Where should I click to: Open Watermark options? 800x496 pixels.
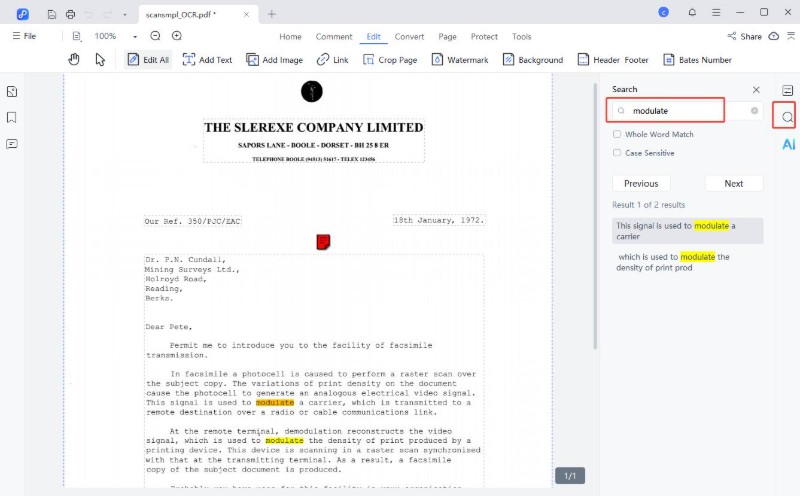(x=460, y=60)
